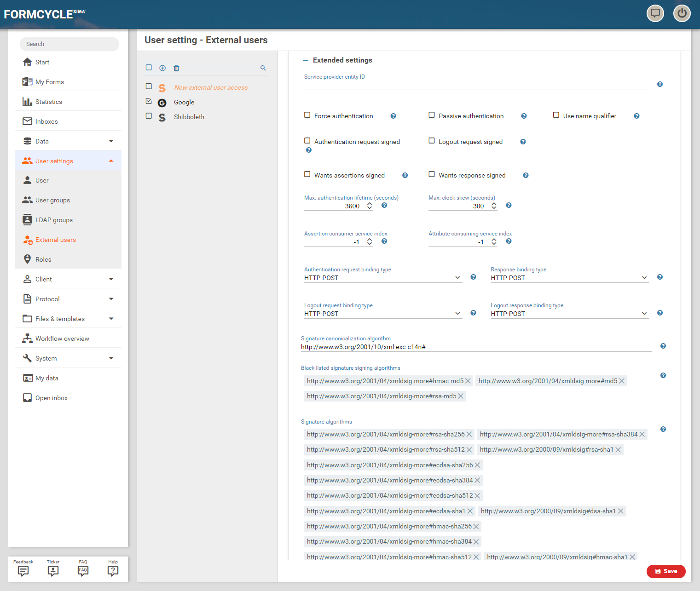Show help for Wants response signed

pyautogui.click(x=526, y=175)
